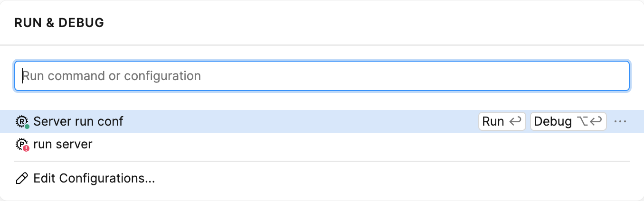Viewport: 644px width, 201px height.
Task: Click empty row space between Server run conf and Run
Action: click(x=299, y=121)
